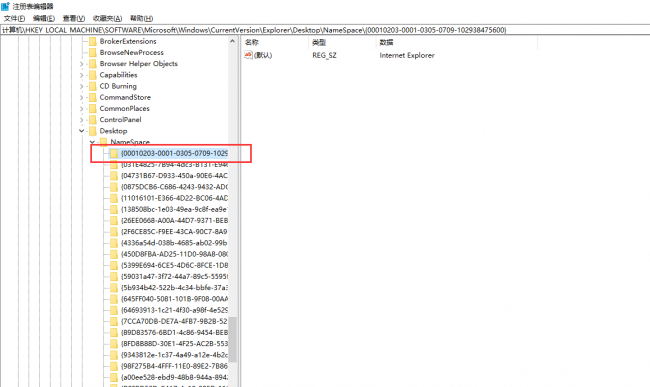Collapse the NameSpace key
Image resolution: width=650 pixels, height=387 pixels.
tap(92, 142)
